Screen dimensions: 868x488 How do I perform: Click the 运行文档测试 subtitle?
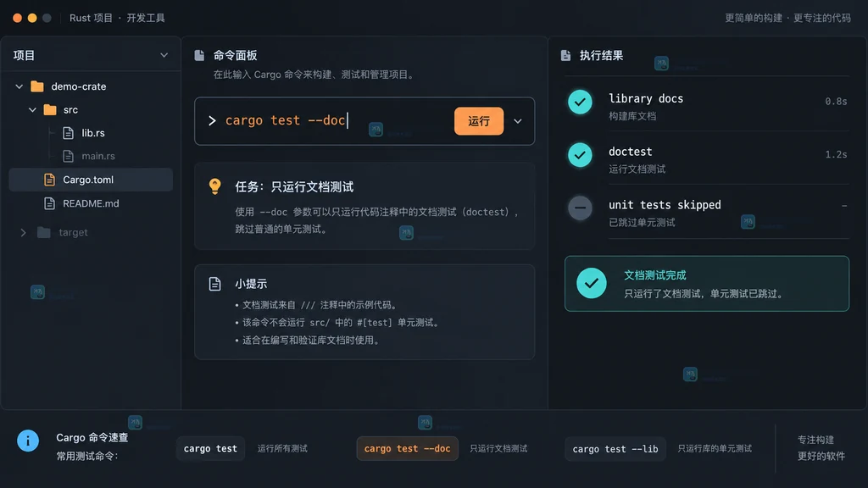[637, 169]
